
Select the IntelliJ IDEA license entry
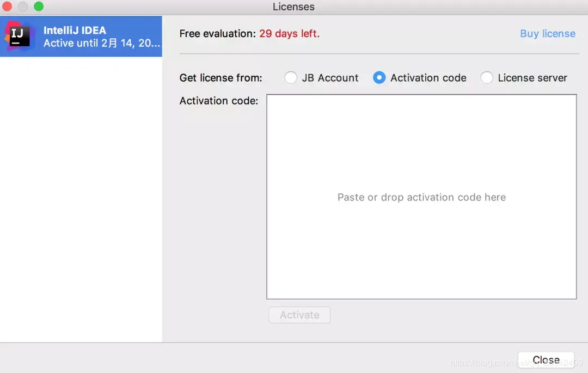(x=81, y=36)
